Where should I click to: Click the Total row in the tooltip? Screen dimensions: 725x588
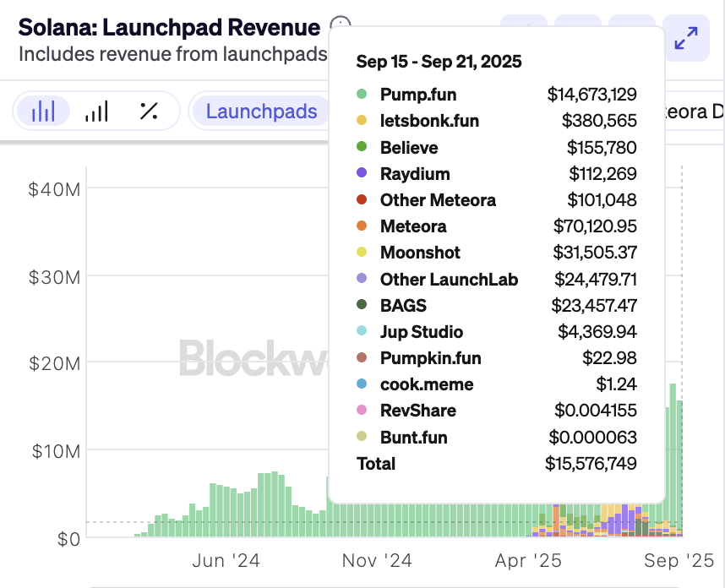coord(376,463)
